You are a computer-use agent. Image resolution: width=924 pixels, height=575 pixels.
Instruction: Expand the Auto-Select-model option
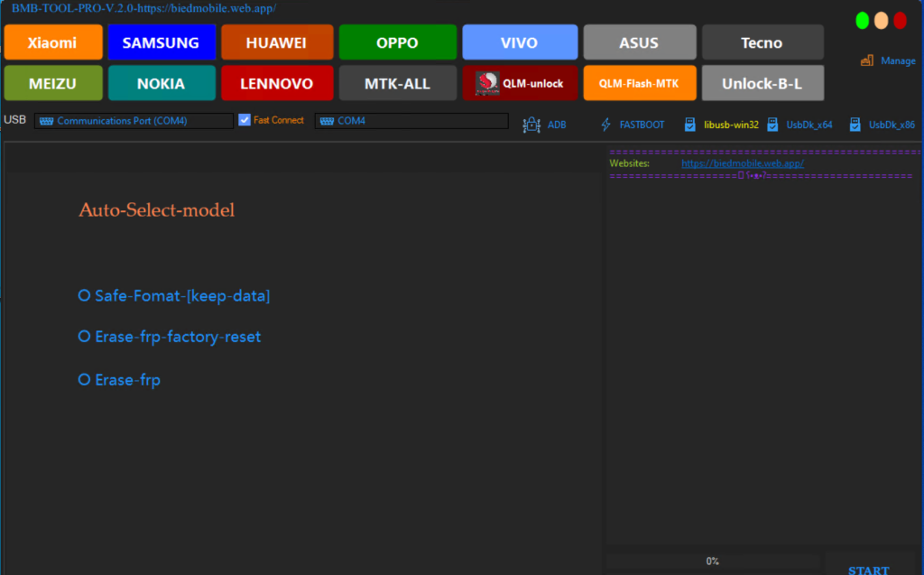(x=155, y=209)
